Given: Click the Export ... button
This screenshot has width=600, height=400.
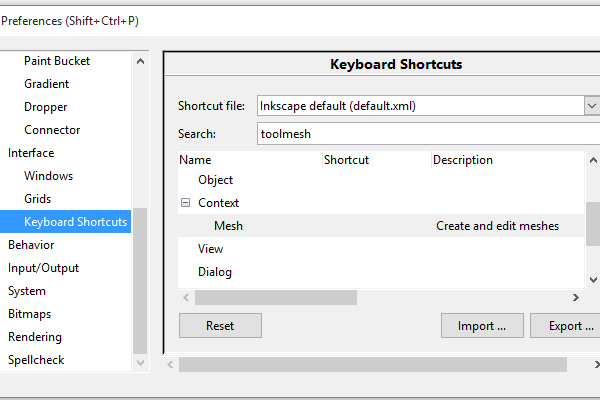Looking at the screenshot, I should pyautogui.click(x=566, y=325).
